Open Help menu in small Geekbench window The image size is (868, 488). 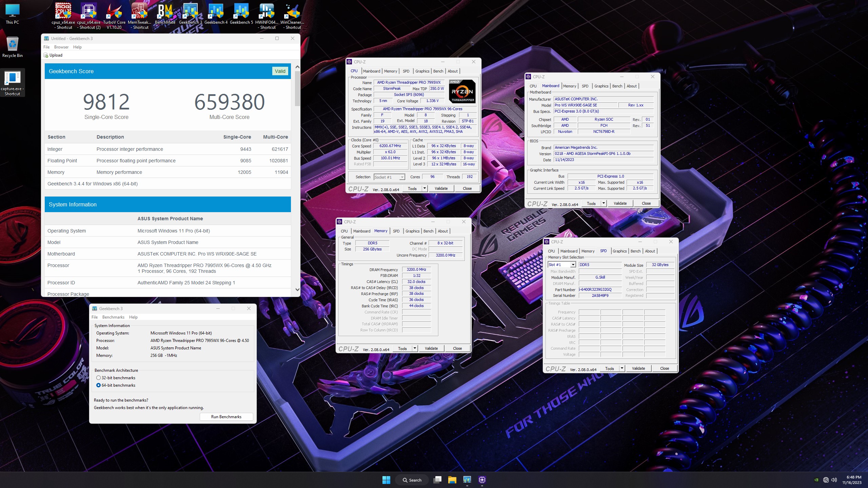click(x=133, y=317)
